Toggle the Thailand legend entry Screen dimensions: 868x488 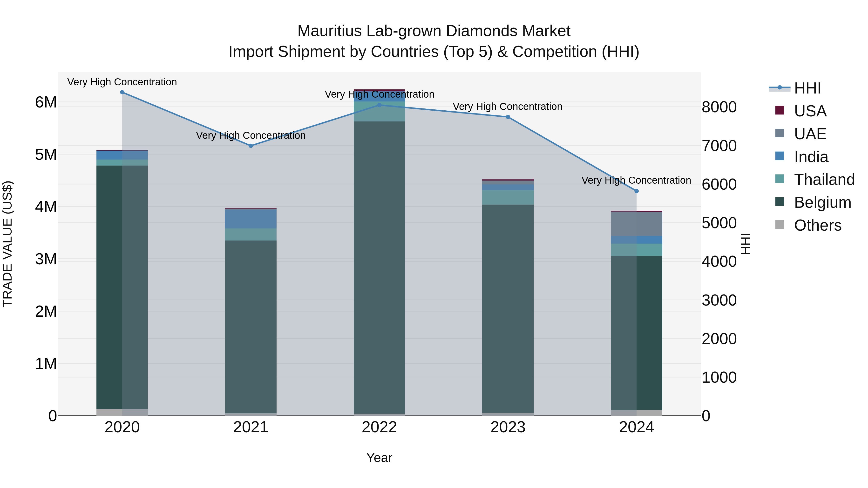coord(815,180)
